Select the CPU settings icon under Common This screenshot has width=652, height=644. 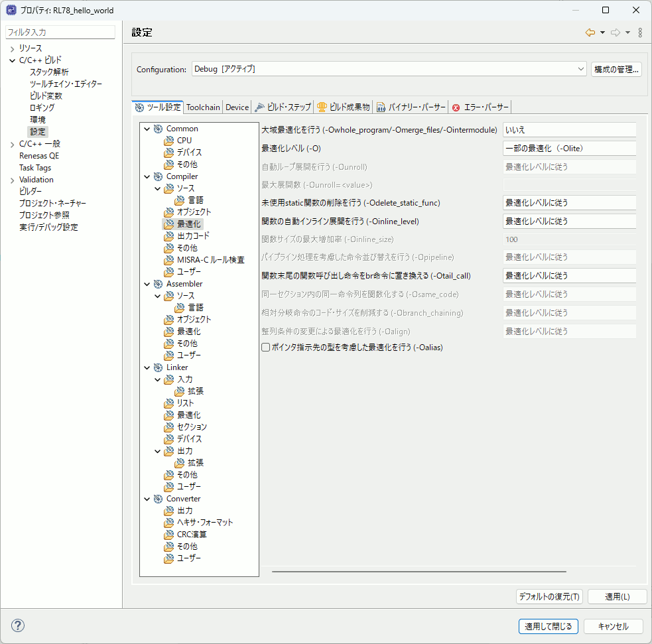[x=169, y=141]
